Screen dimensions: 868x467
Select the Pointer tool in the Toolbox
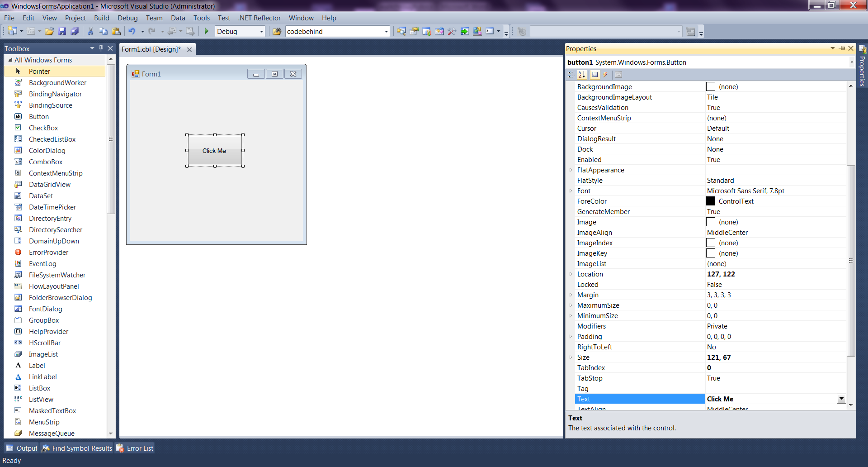(55, 71)
